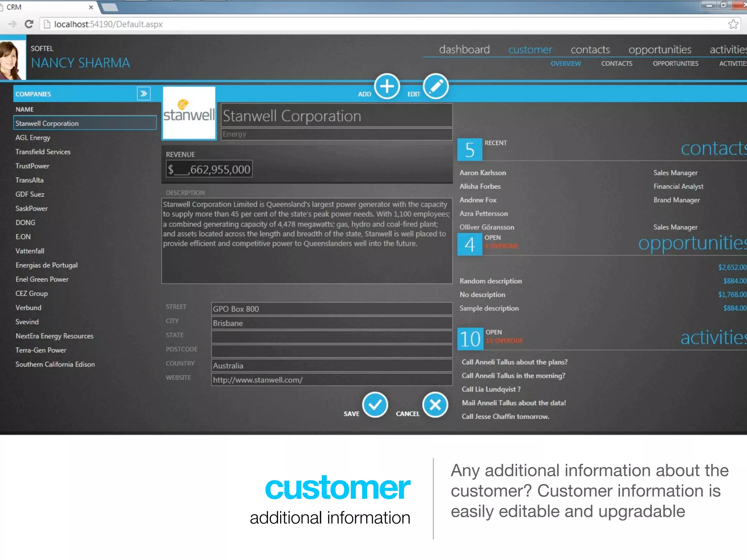This screenshot has width=747, height=560.
Task: Select E.ON company
Action: tap(23, 237)
